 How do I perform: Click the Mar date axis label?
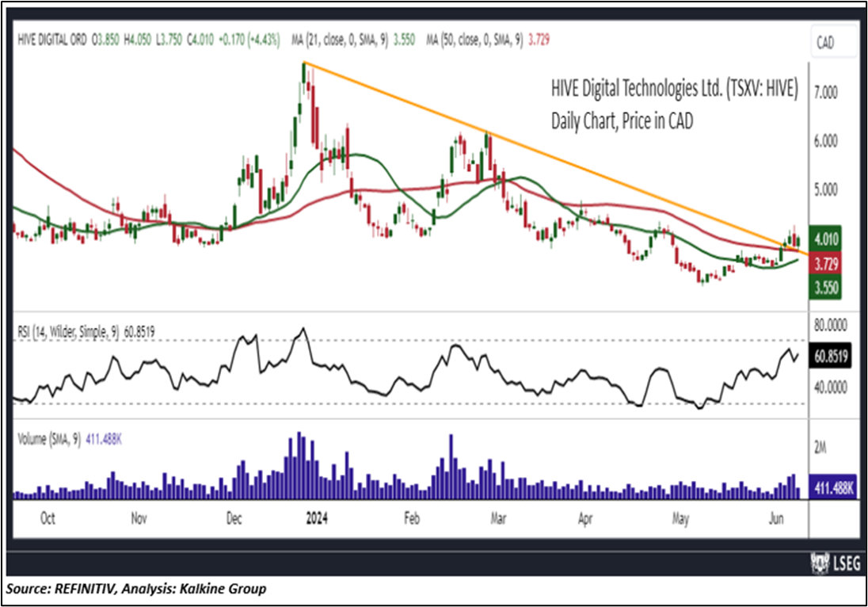point(498,518)
